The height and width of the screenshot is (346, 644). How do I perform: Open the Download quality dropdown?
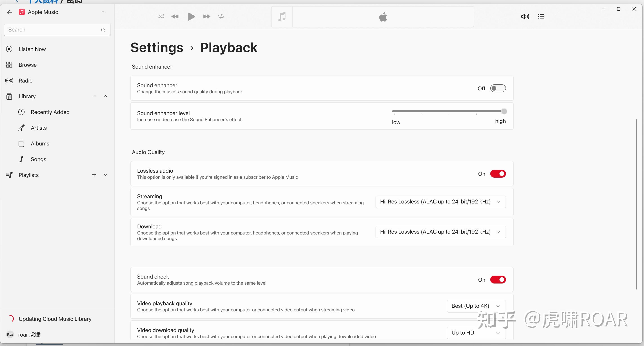(441, 232)
